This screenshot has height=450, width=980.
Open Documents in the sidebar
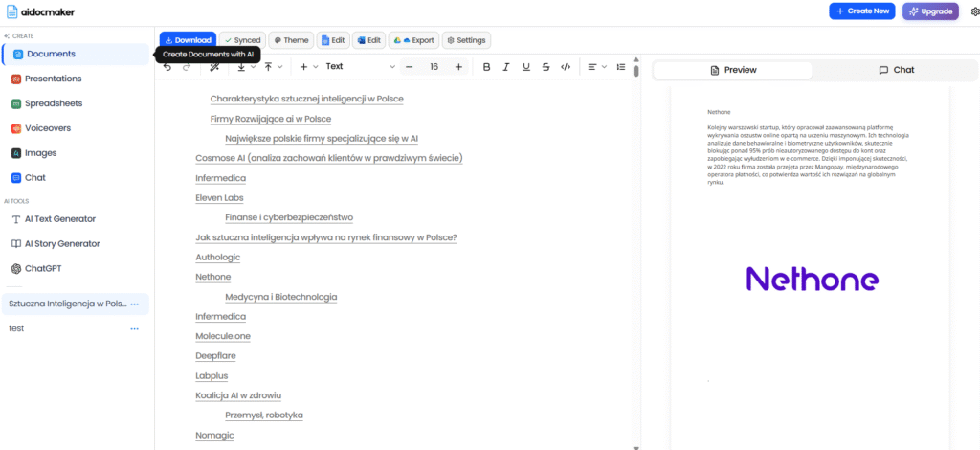[x=76, y=55]
